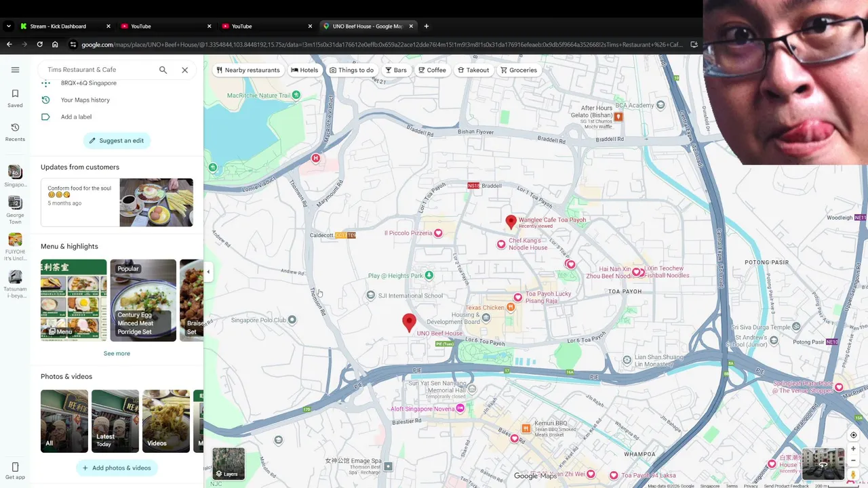Open the tab search dropdown arrow
The height and width of the screenshot is (488, 868).
point(9,26)
